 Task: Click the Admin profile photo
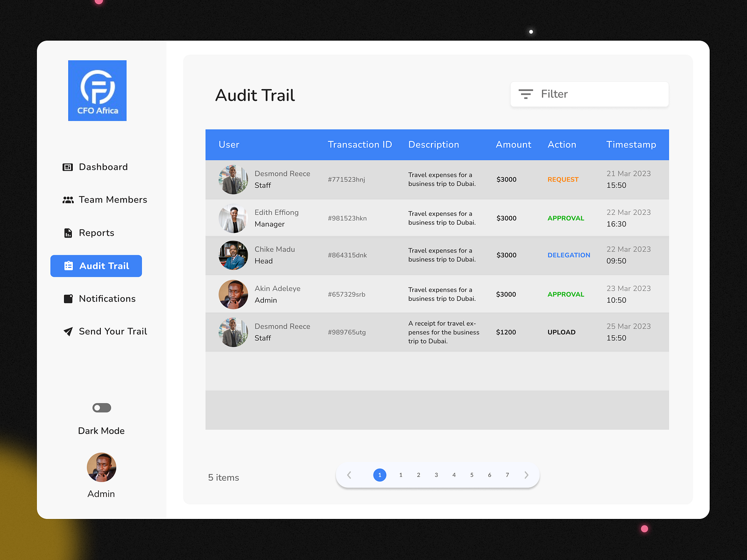(101, 467)
